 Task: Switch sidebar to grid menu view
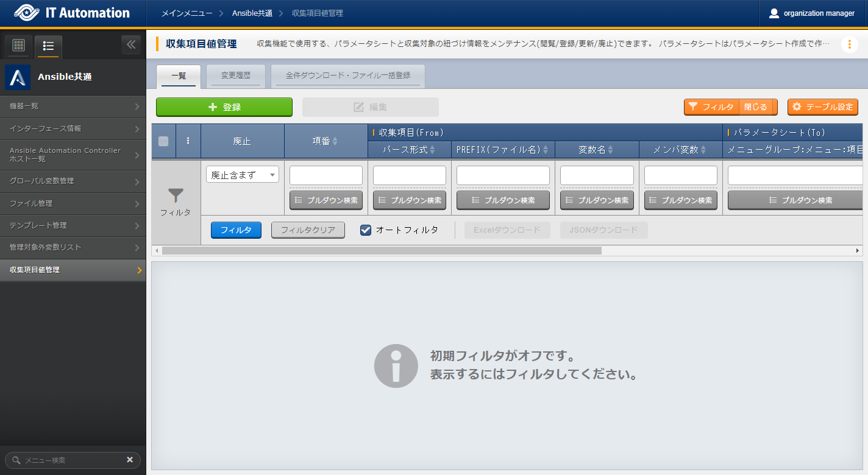coord(18,46)
